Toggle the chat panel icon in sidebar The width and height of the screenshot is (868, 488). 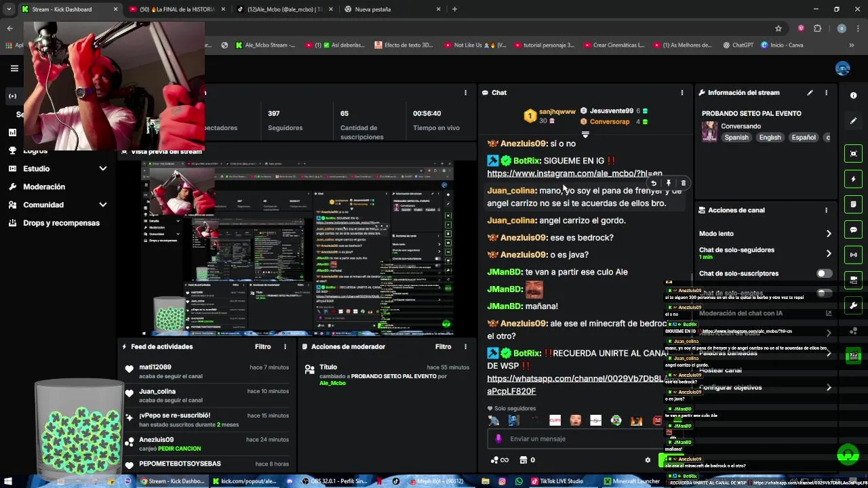click(x=854, y=230)
